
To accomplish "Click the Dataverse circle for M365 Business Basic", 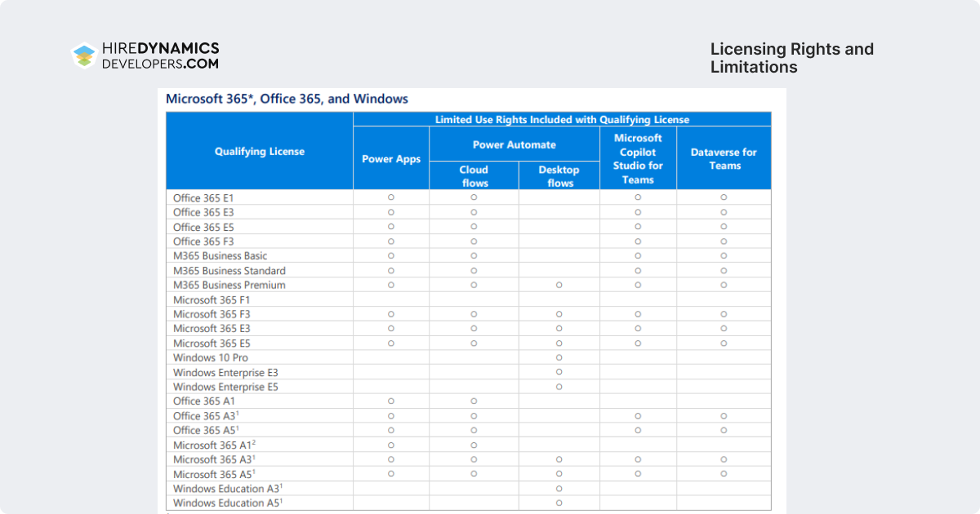I will (x=724, y=256).
